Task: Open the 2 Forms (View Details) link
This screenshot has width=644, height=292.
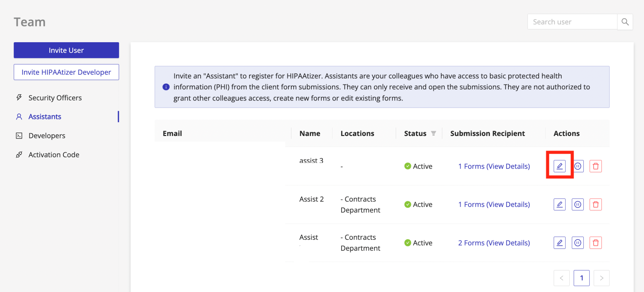Action: pyautogui.click(x=494, y=243)
